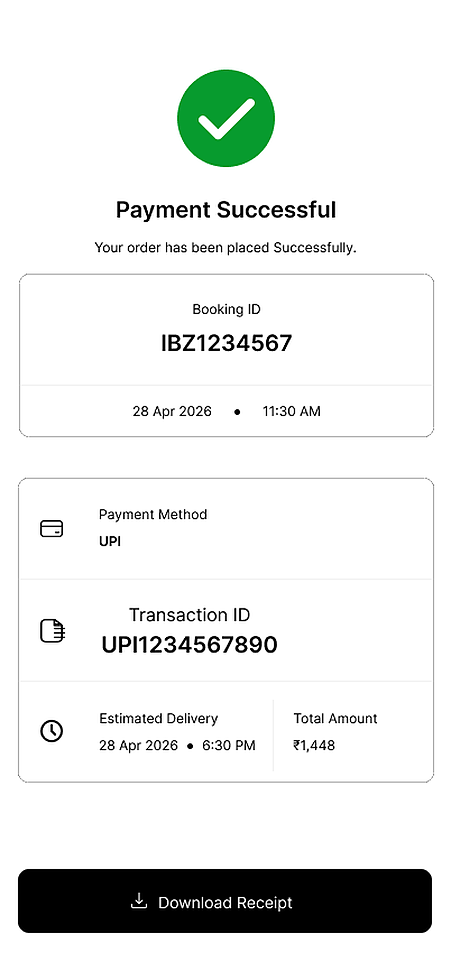Click the UPI payment method value
This screenshot has width=451, height=980.
(x=110, y=541)
